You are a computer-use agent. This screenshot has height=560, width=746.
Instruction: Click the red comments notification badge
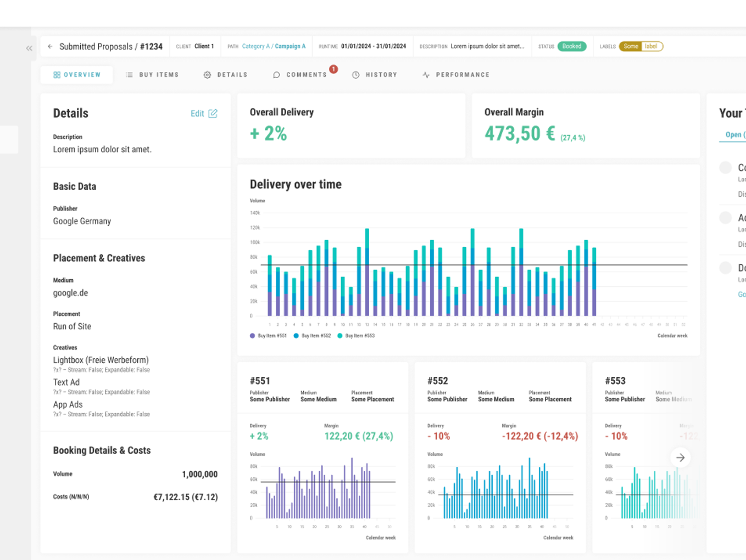pyautogui.click(x=333, y=69)
